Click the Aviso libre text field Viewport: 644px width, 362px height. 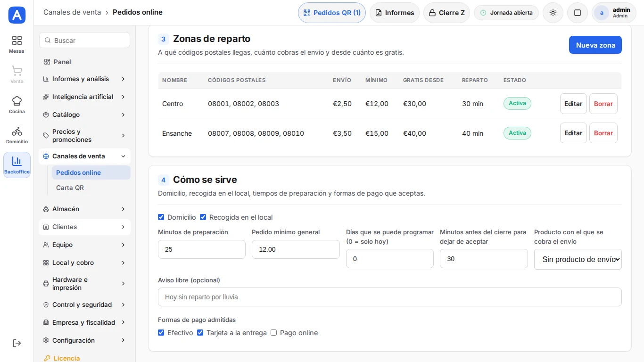pos(390,297)
